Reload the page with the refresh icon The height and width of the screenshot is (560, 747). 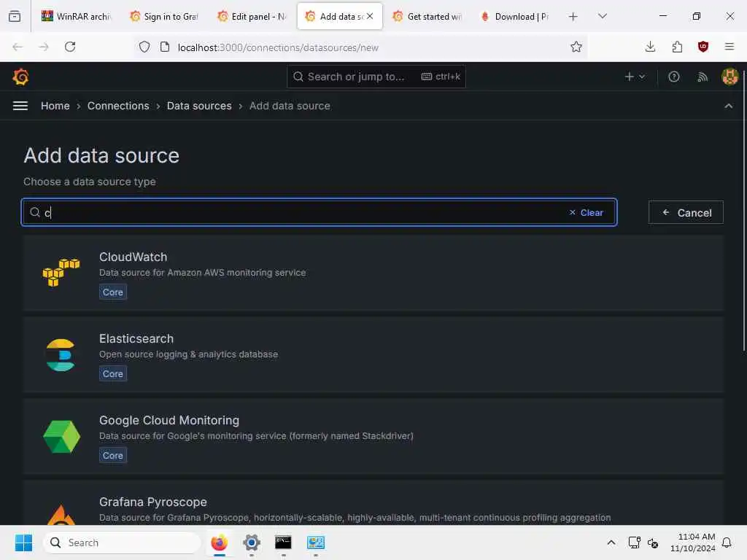(70, 47)
